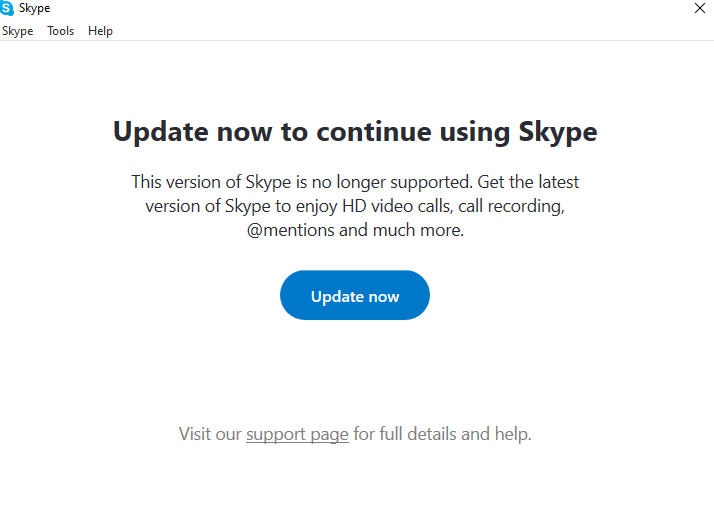
Task: Click the empty title bar area
Action: click(x=360, y=8)
